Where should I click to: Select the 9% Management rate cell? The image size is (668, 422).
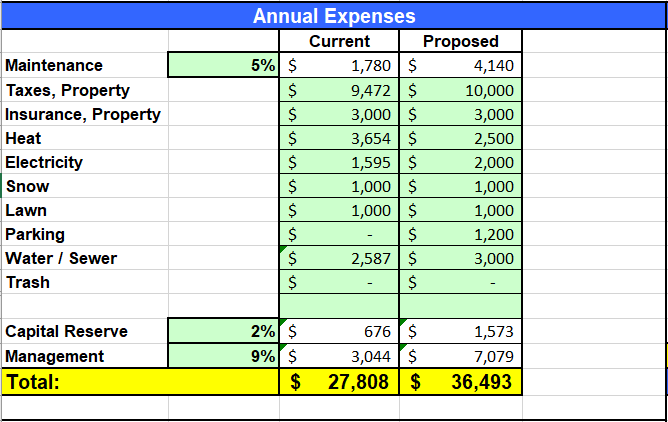point(224,356)
